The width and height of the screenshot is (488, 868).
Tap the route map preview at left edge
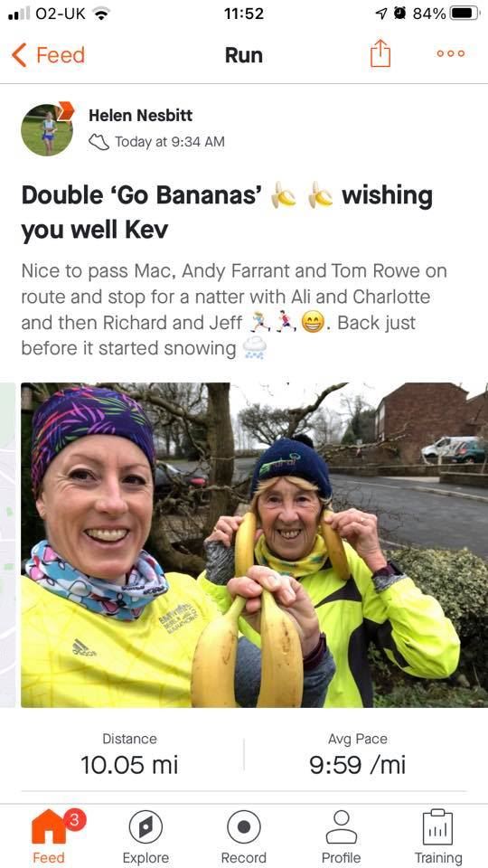tap(8, 544)
